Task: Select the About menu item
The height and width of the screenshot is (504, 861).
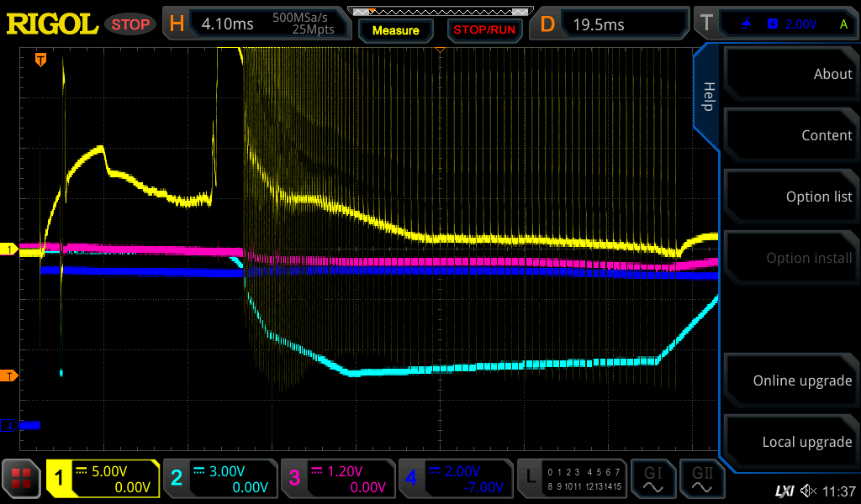Action: point(790,74)
